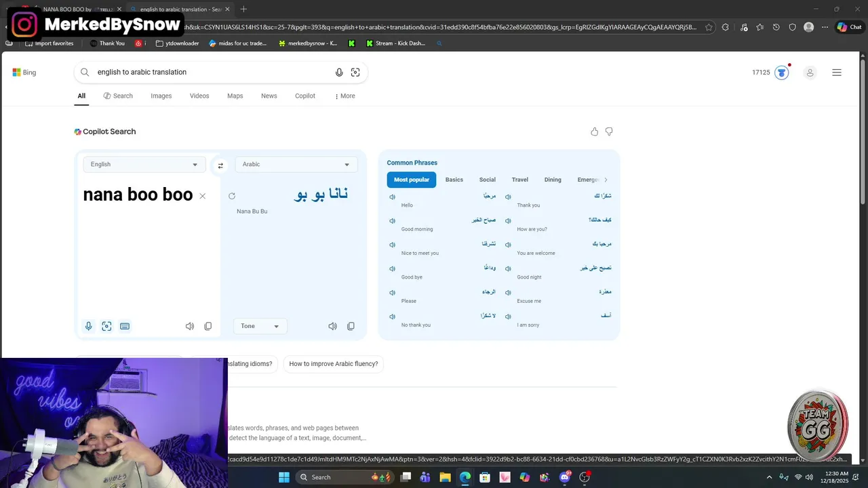Open the Windows Start menu

click(x=283, y=477)
